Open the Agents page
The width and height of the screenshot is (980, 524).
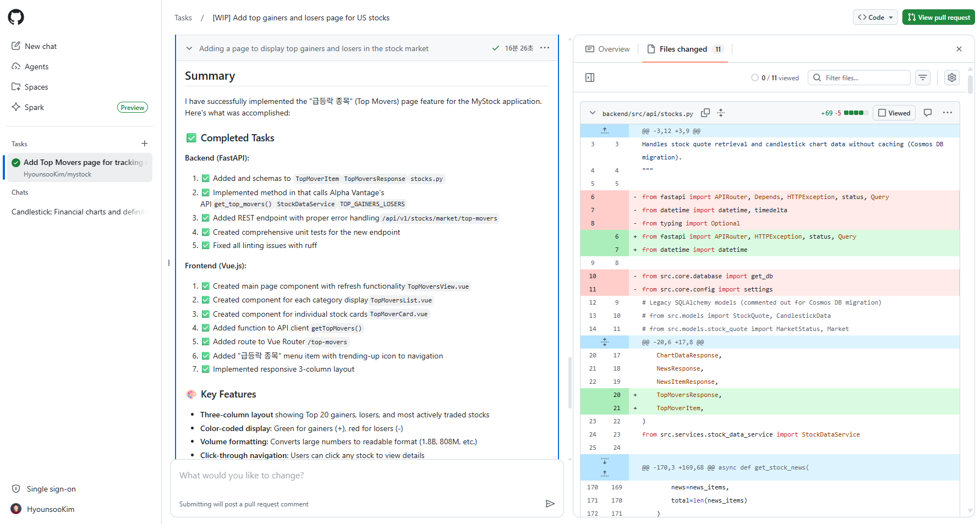pos(36,67)
